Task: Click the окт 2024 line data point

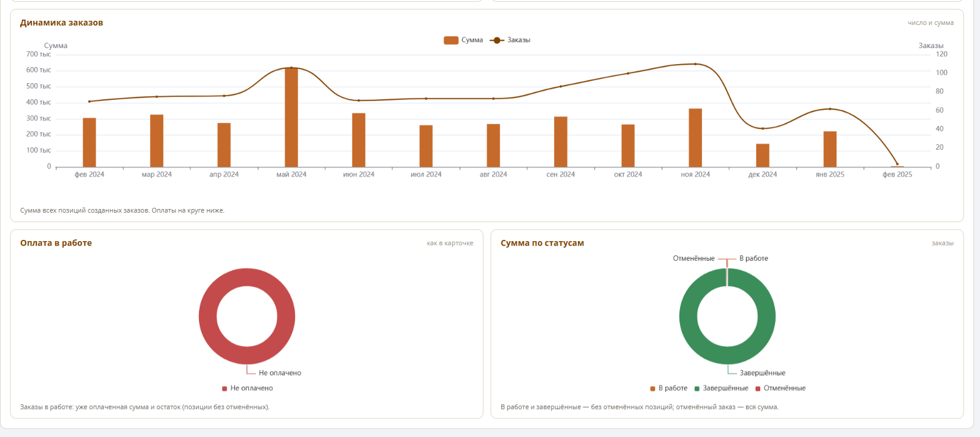Action: pos(628,74)
